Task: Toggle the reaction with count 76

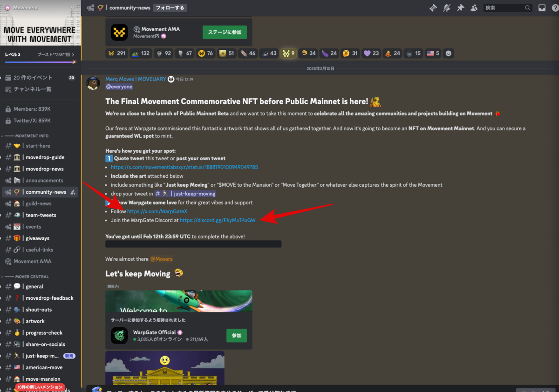Action: pyautogui.click(x=206, y=53)
